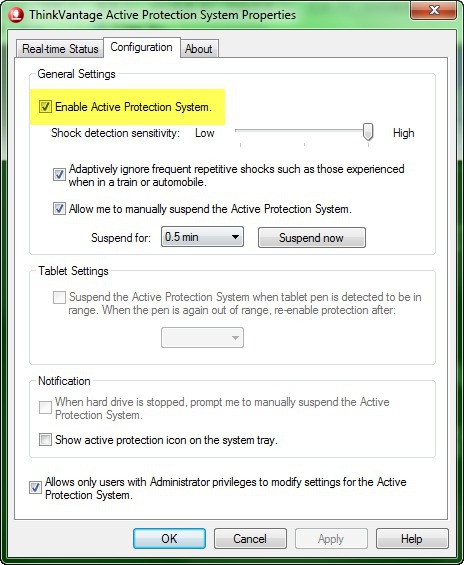The height and width of the screenshot is (565, 464).
Task: Enable show active protection icon in tray
Action: point(45,440)
